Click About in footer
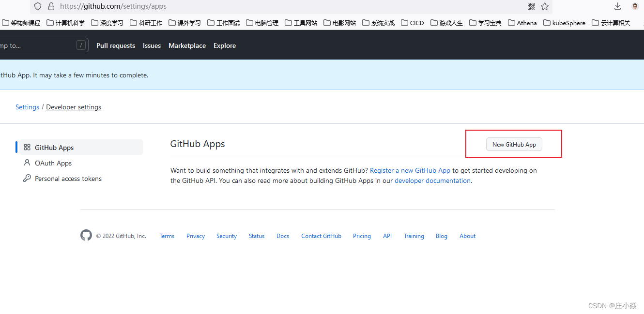644x314 pixels. coord(467,236)
